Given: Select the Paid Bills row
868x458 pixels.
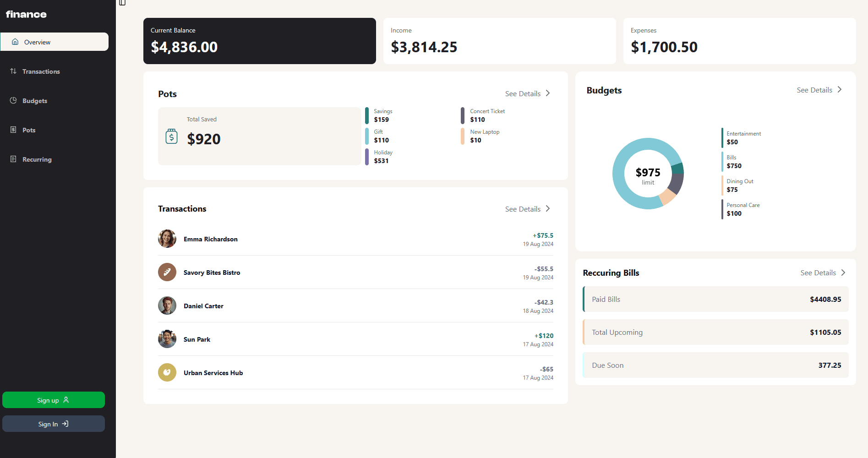Looking at the screenshot, I should point(715,300).
